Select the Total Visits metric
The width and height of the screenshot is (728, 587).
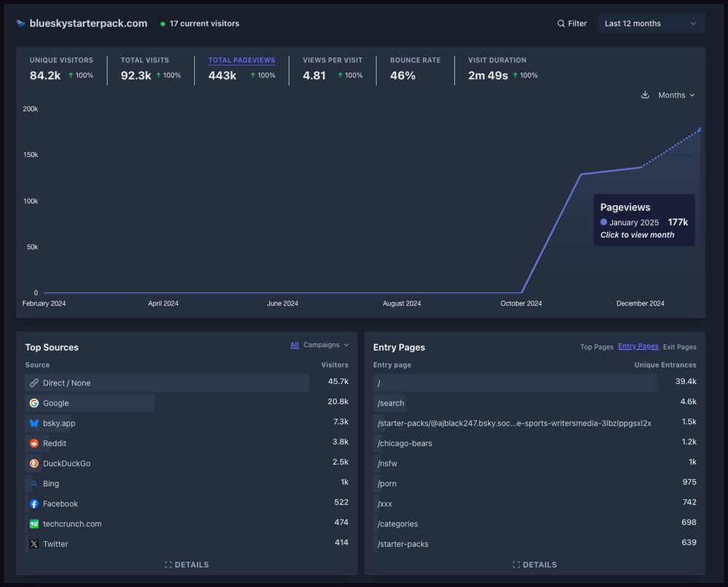pos(151,68)
